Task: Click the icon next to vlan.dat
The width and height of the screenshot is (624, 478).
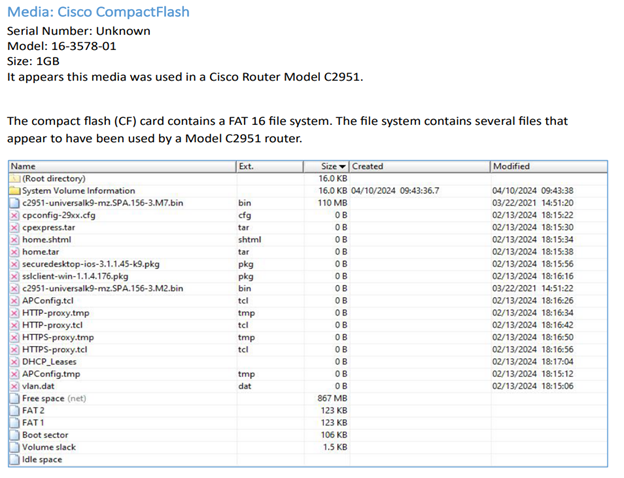Action: (x=15, y=386)
